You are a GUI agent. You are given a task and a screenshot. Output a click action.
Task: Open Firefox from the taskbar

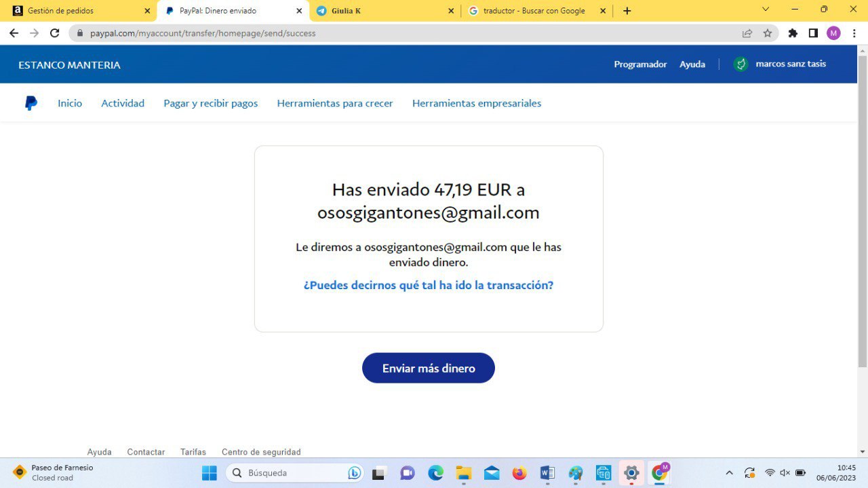point(519,473)
